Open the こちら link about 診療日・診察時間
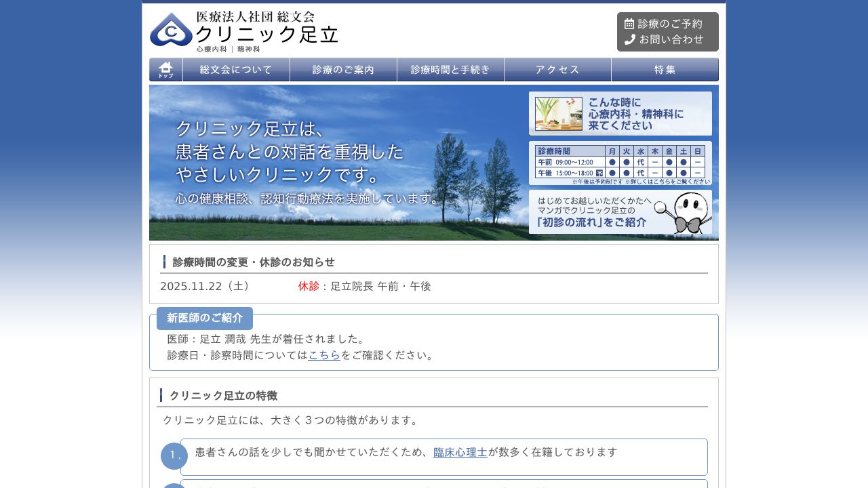 pos(323,354)
